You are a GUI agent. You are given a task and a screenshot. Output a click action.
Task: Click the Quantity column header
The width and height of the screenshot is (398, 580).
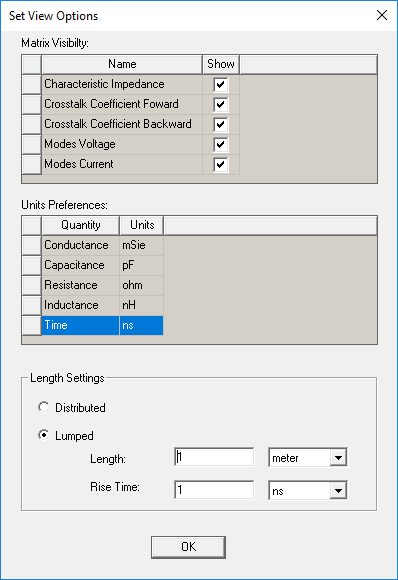81,225
